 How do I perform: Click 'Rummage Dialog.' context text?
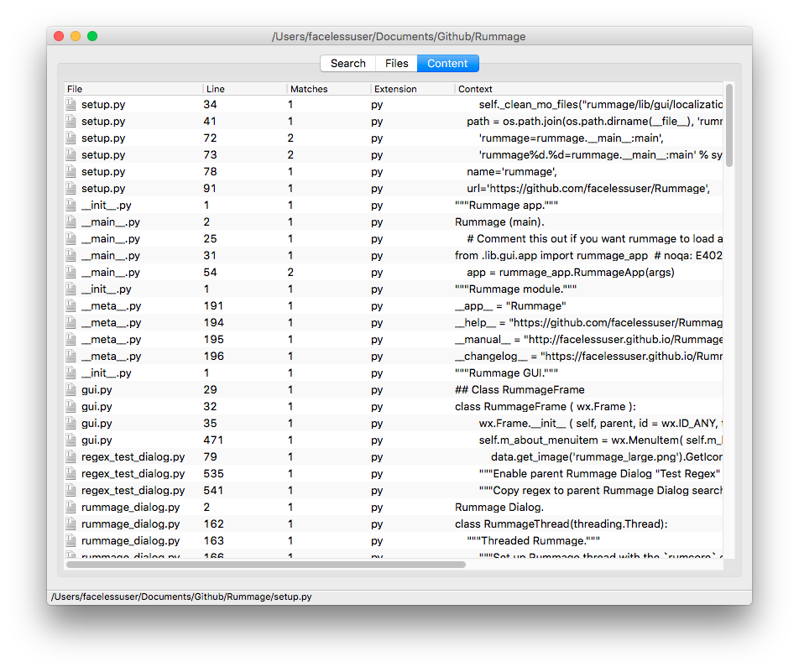click(499, 508)
